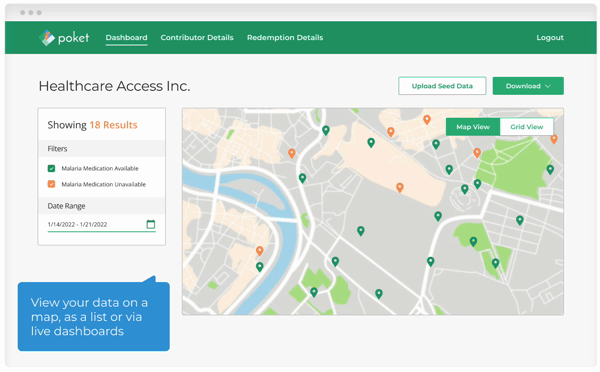Click the blue "View your data on a map" callout
Screen dimensions: 600x372
(94, 316)
